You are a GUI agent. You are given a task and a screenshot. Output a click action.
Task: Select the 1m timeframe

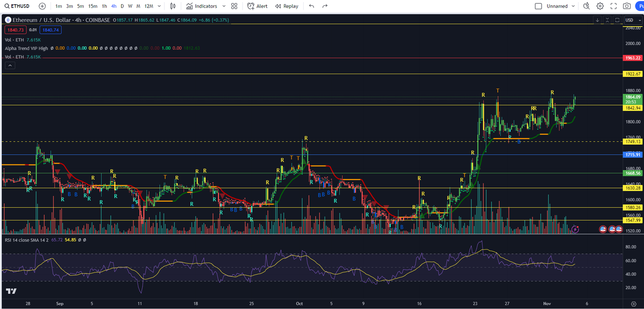58,6
